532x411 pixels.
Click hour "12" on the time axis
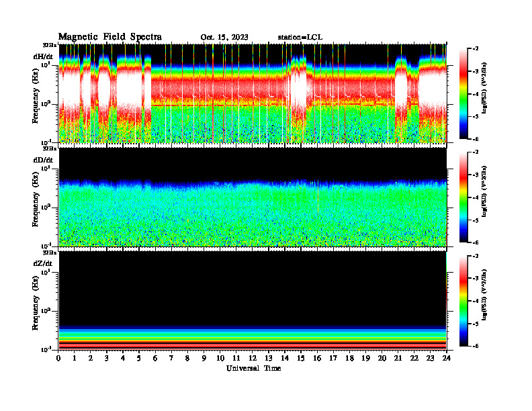click(253, 358)
